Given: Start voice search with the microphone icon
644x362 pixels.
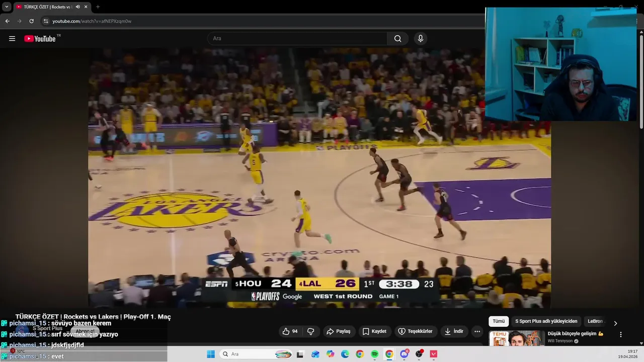Looking at the screenshot, I should 421,39.
